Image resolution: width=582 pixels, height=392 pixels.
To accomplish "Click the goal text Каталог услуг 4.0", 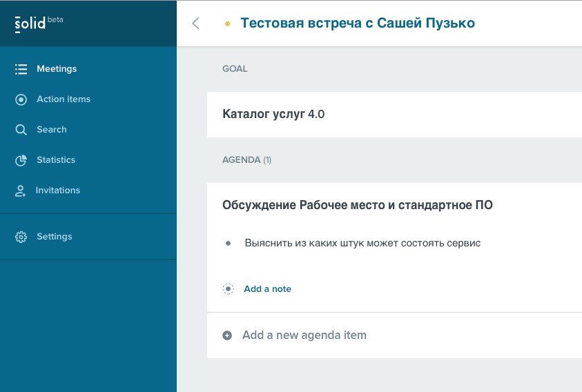I will click(x=273, y=114).
